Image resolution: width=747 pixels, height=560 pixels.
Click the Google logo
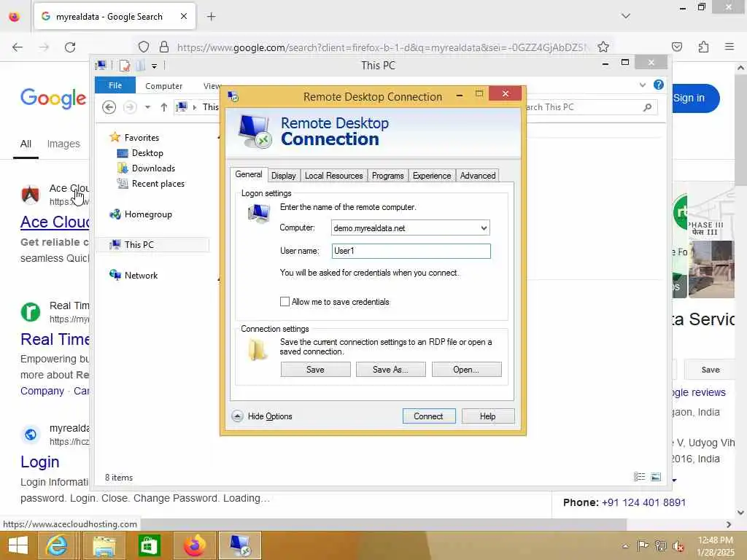point(53,98)
